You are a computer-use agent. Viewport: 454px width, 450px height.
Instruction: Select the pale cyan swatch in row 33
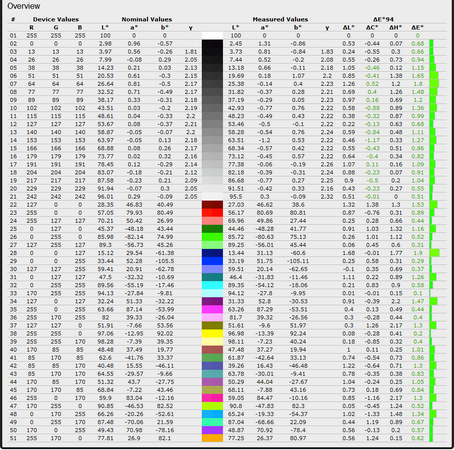tap(212, 293)
